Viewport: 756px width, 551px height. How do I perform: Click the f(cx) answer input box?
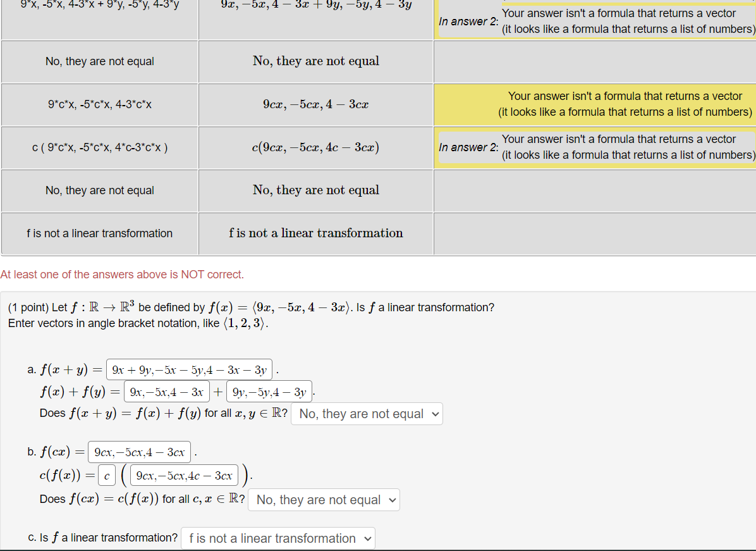pyautogui.click(x=140, y=451)
